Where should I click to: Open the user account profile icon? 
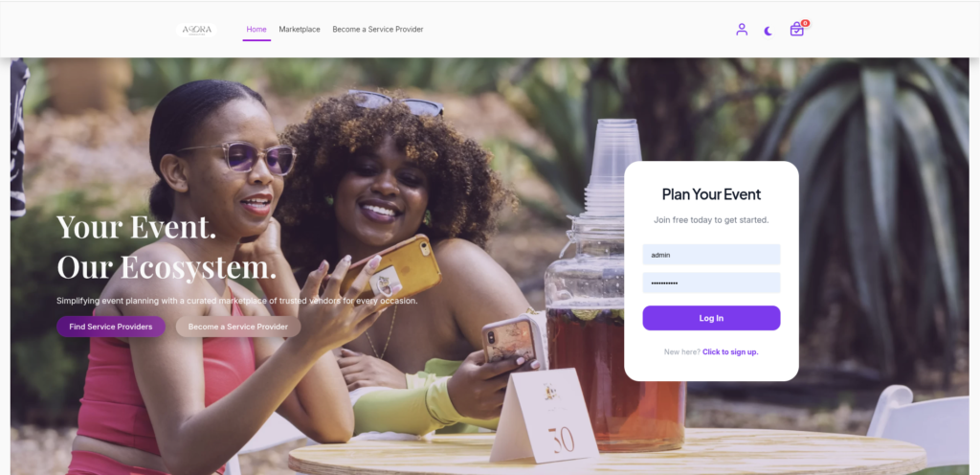[x=742, y=30]
